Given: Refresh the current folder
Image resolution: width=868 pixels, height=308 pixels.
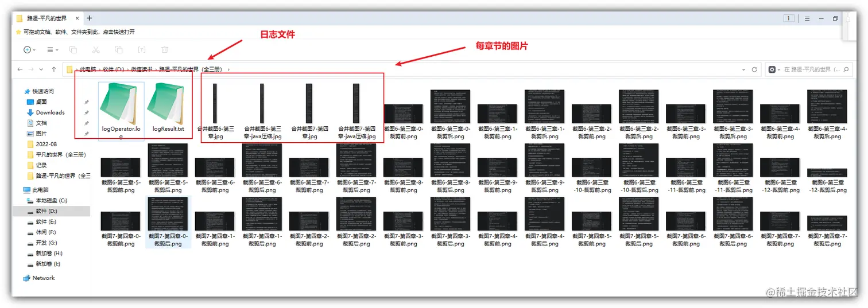Looking at the screenshot, I should (754, 69).
